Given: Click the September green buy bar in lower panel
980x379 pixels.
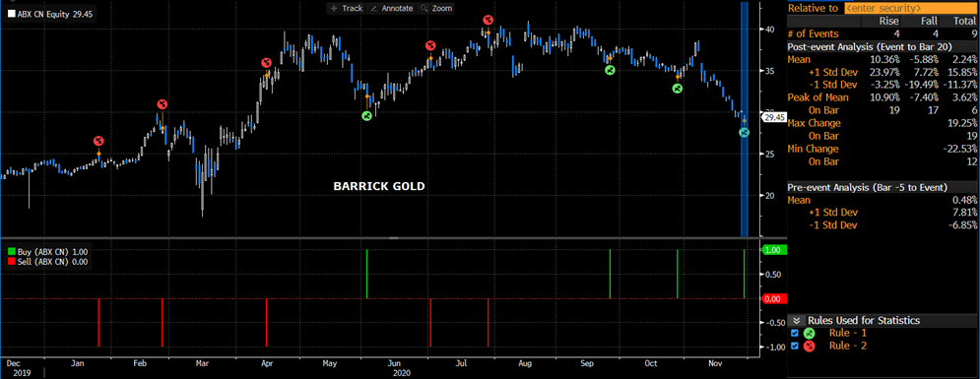Looking at the screenshot, I should [x=610, y=274].
